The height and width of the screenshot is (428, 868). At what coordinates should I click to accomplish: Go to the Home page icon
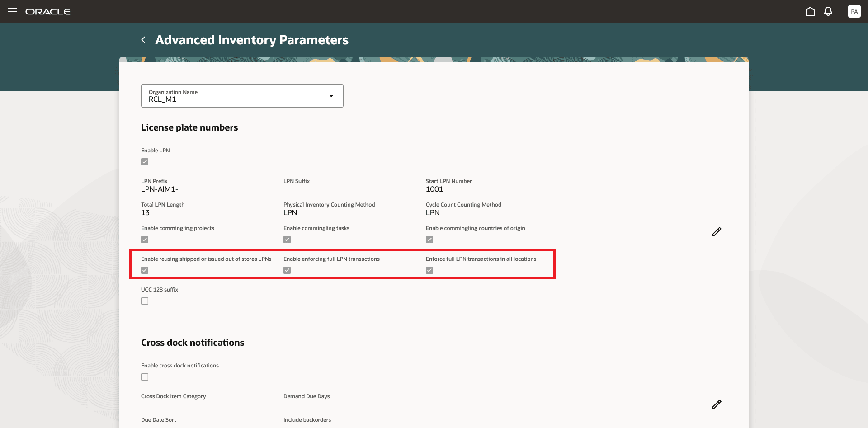pyautogui.click(x=810, y=11)
